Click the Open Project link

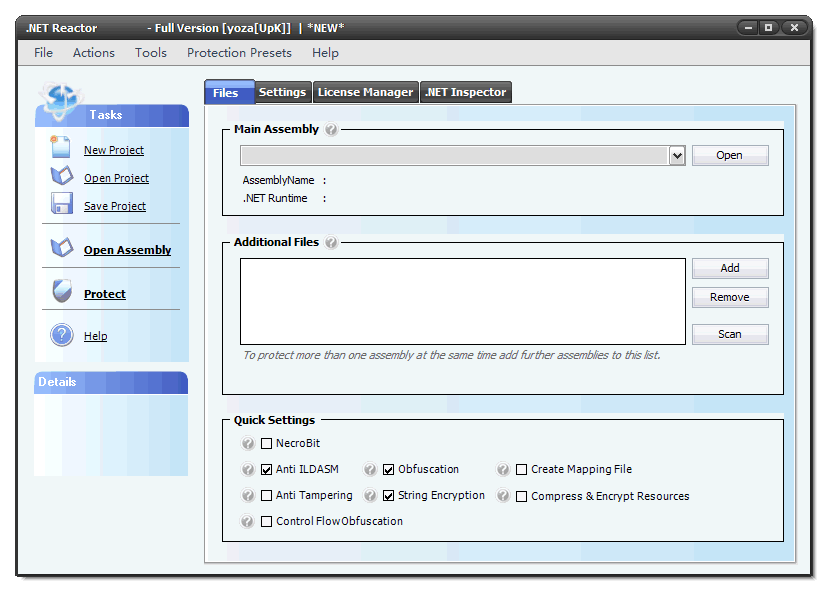[116, 178]
